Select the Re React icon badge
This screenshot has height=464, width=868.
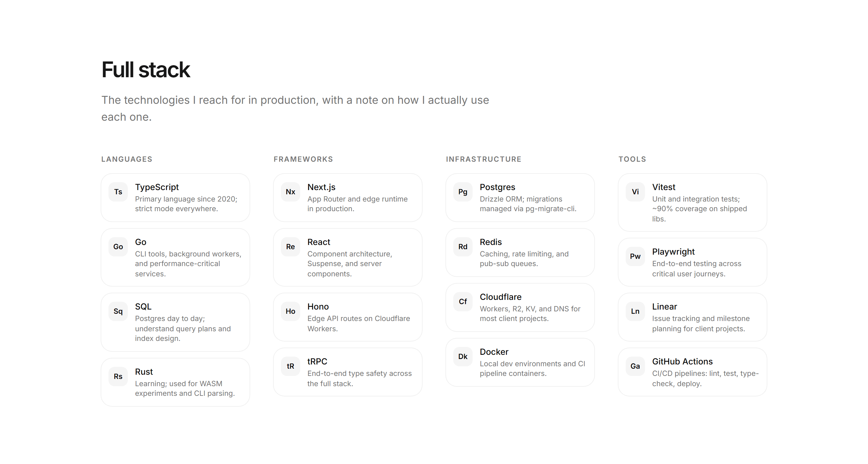pyautogui.click(x=291, y=247)
